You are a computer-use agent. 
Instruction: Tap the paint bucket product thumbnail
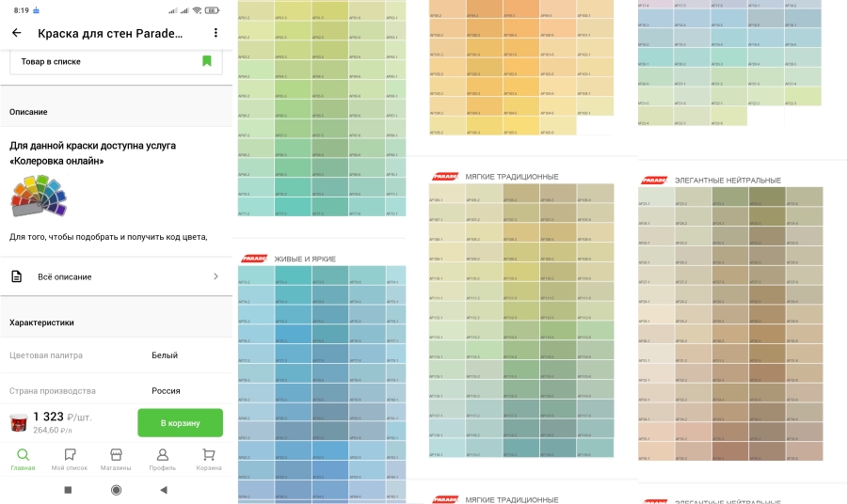tap(19, 422)
